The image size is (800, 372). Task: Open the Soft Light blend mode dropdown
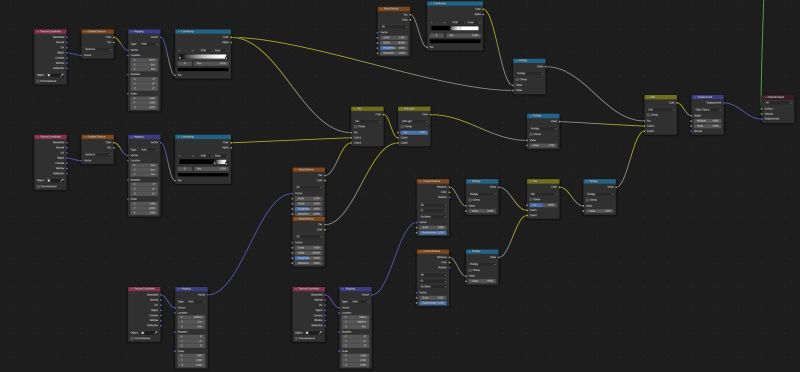point(414,121)
